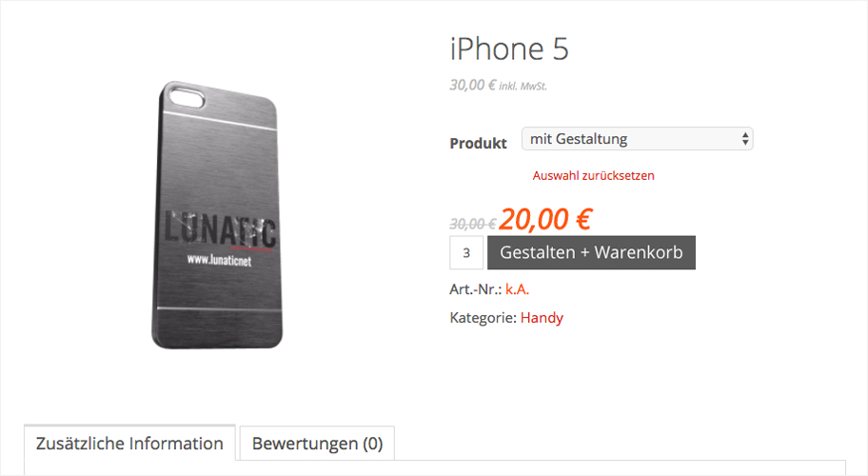
Task: Open the Produkt variation dropdown
Action: click(x=637, y=139)
